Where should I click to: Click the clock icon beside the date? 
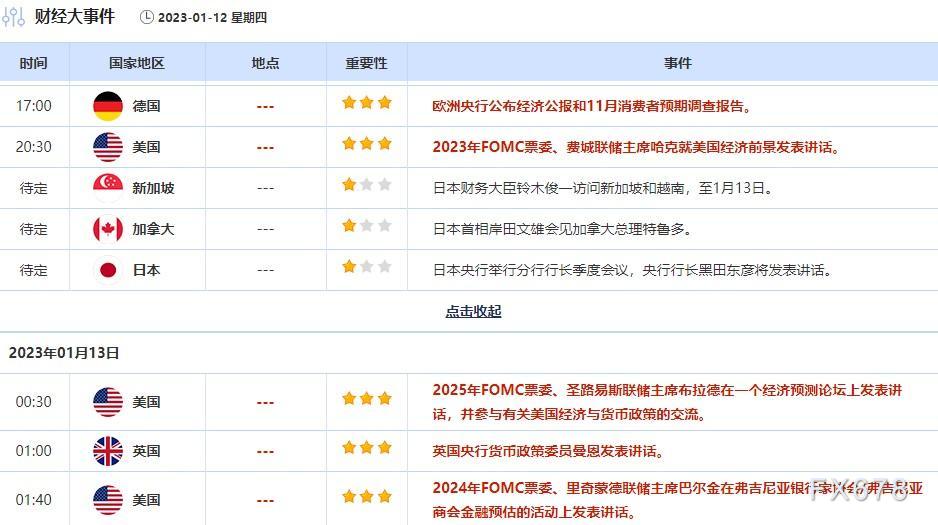[x=147, y=17]
